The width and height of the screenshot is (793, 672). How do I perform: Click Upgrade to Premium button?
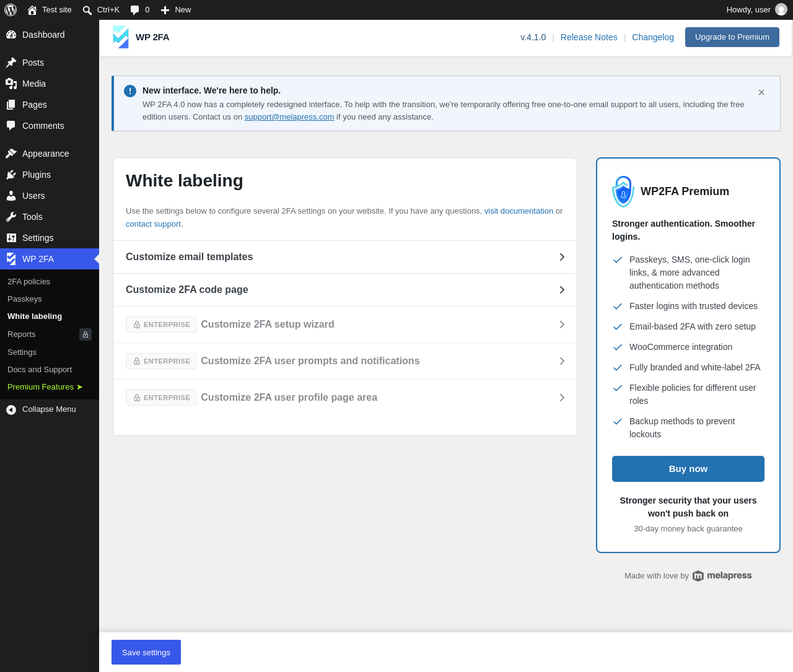[x=732, y=37]
